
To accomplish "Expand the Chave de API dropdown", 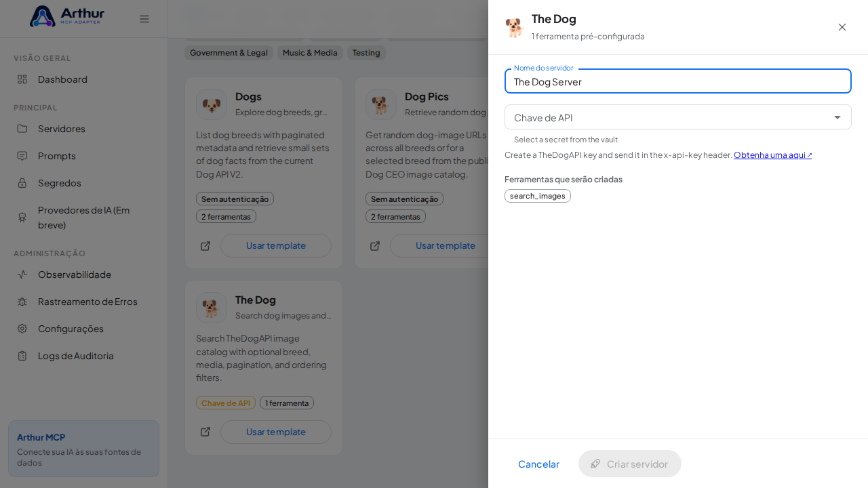I will point(678,117).
